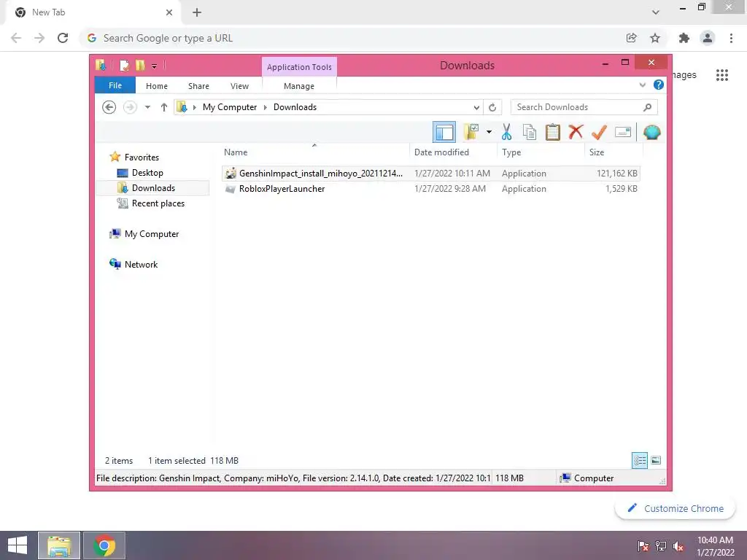
Task: Open the File ribbon tab
Action: click(x=115, y=86)
